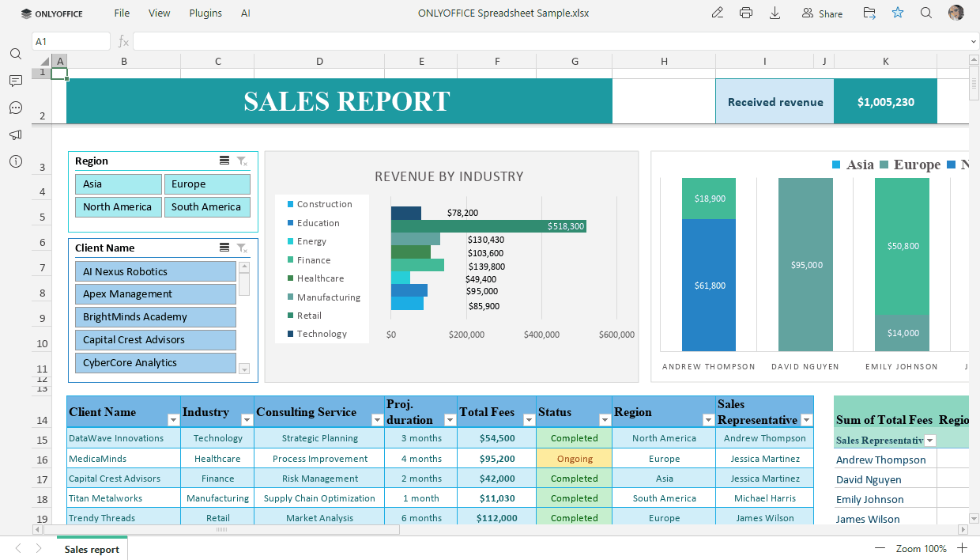Open the Plugins menu
The width and height of the screenshot is (980, 560).
(205, 13)
